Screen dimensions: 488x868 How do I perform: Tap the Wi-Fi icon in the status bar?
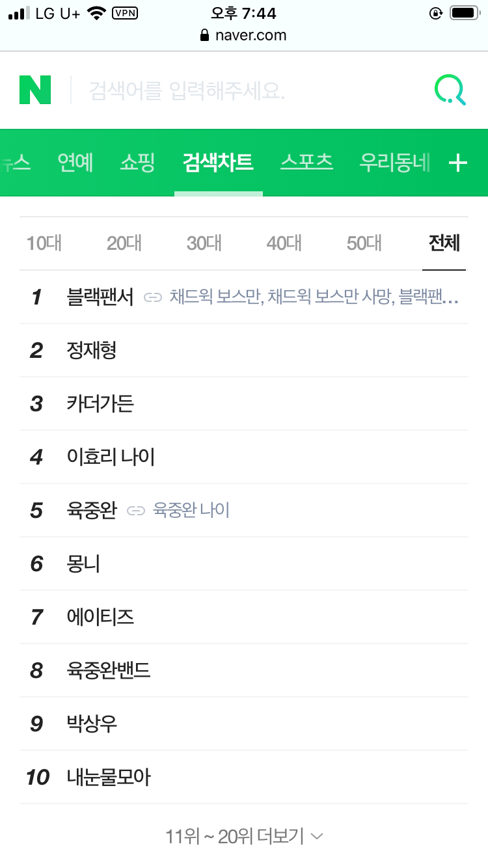(x=96, y=12)
